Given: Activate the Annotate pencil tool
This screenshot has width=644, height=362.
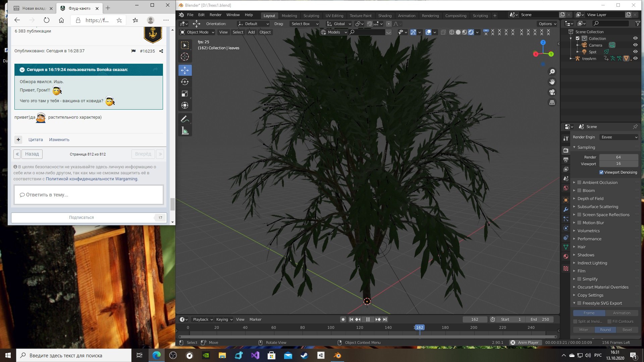Looking at the screenshot, I should [x=185, y=119].
